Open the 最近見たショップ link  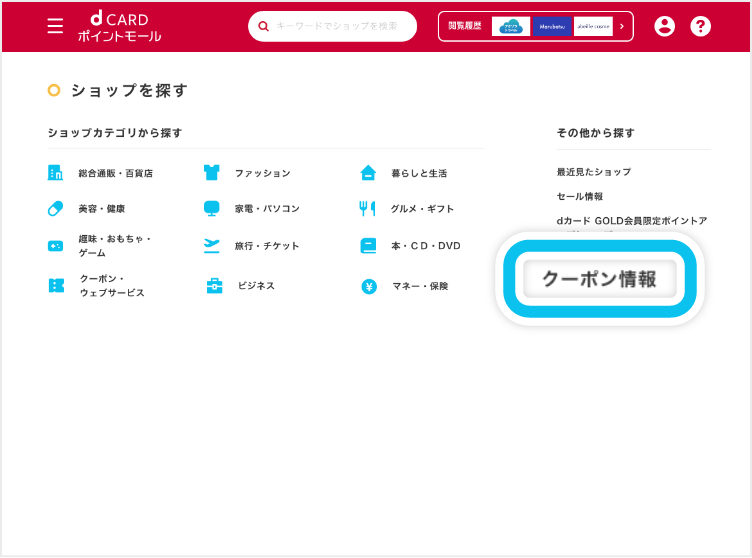click(594, 172)
